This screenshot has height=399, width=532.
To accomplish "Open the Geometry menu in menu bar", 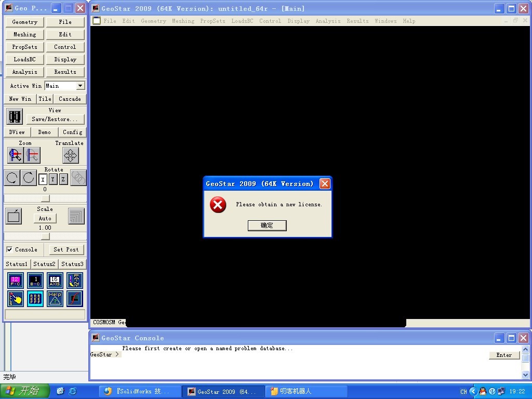I will point(153,21).
